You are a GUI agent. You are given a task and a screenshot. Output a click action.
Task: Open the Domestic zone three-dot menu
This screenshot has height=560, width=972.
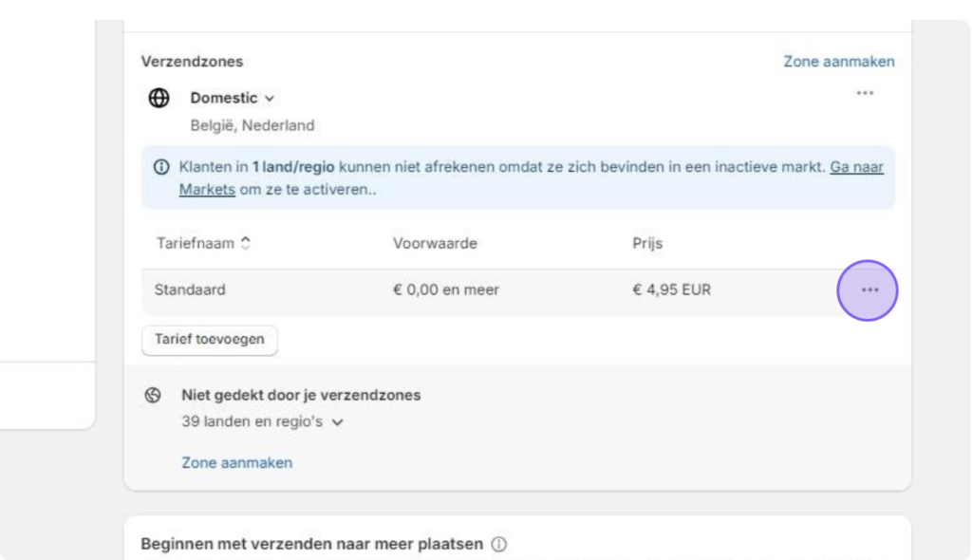pos(865,93)
